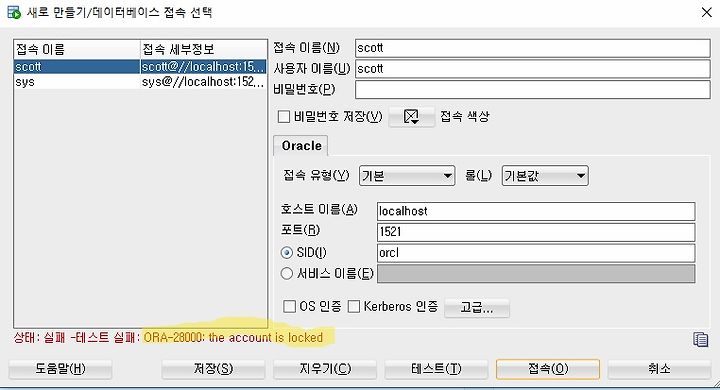Click the 지우기(C) button
720x390 pixels.
point(325,369)
